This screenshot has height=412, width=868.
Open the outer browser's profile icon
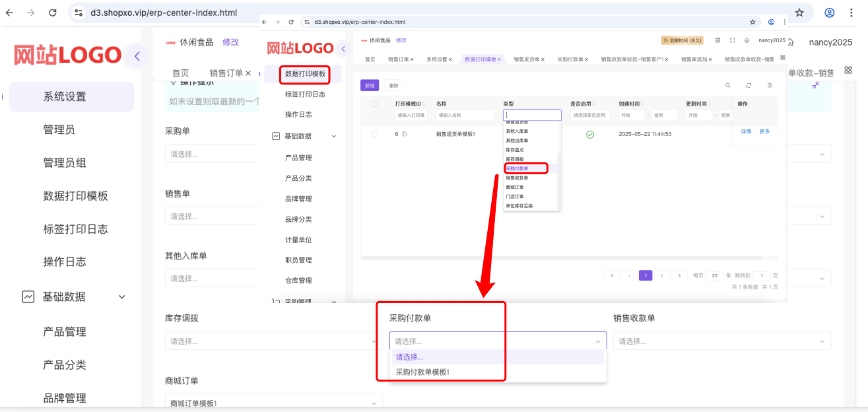(830, 13)
